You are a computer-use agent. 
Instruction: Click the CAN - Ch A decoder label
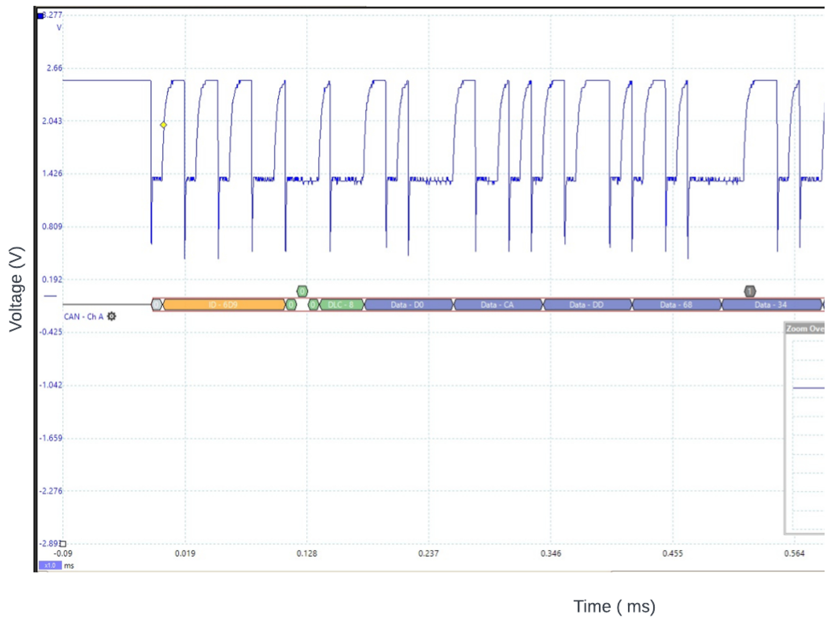tap(83, 316)
